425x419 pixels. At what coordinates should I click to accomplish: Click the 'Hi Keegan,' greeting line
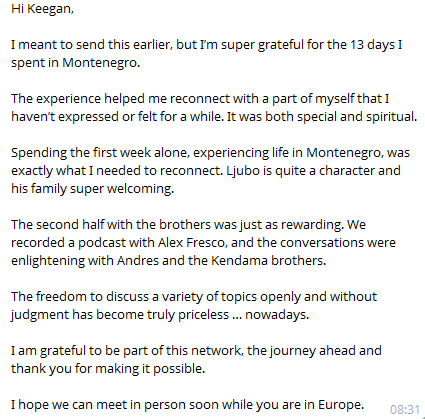[x=42, y=9]
